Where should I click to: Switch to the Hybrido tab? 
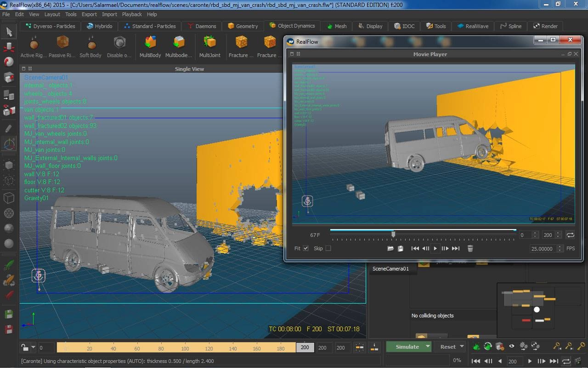(99, 26)
